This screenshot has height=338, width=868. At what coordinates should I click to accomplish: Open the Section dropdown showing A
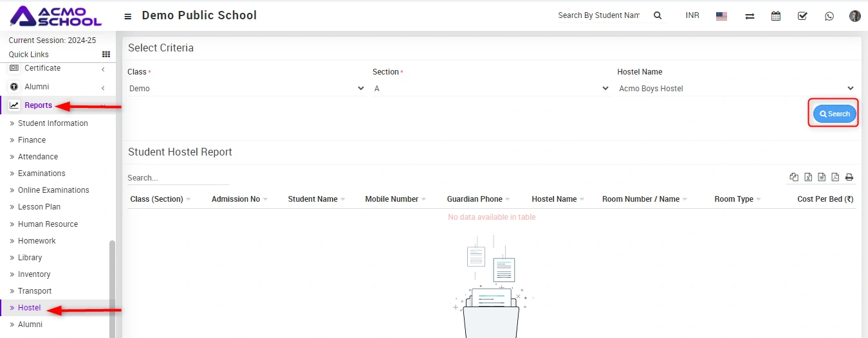491,89
